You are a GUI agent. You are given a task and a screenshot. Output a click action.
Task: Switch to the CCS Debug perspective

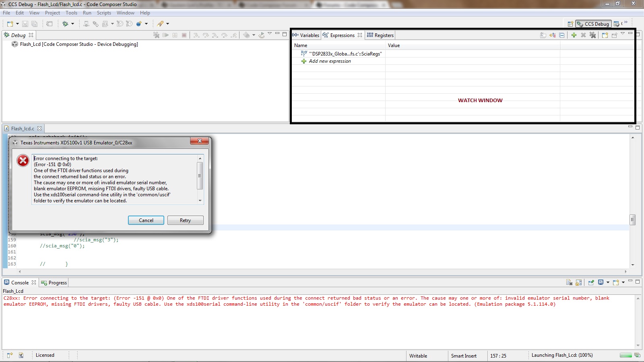click(x=593, y=24)
